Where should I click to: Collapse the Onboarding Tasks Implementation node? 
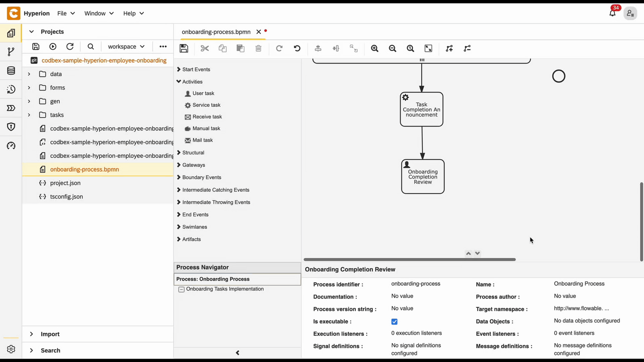pyautogui.click(x=182, y=290)
